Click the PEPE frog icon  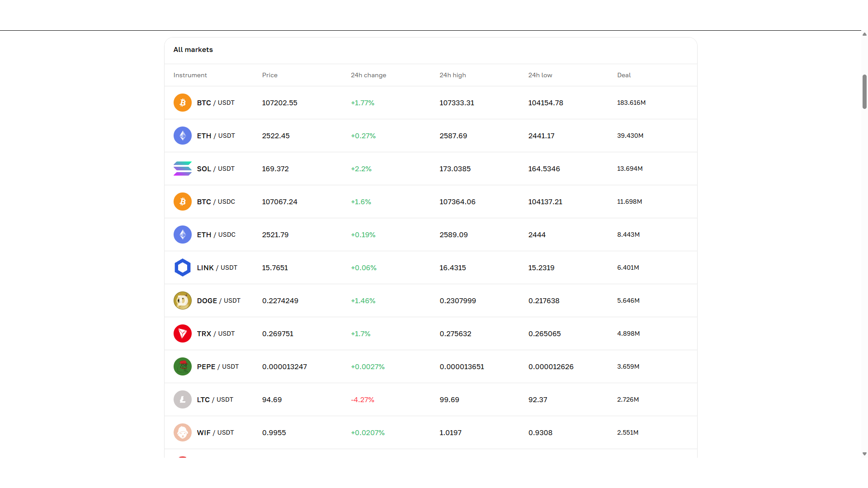pos(183,366)
